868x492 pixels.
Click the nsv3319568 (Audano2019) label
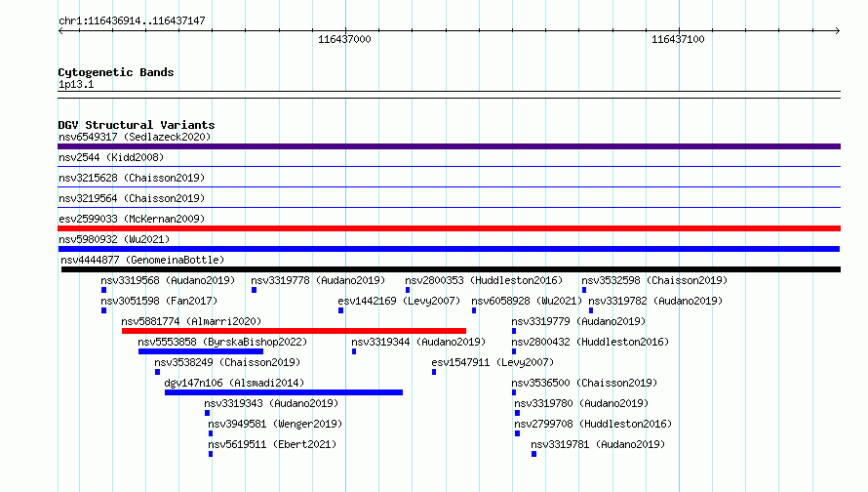(x=168, y=280)
